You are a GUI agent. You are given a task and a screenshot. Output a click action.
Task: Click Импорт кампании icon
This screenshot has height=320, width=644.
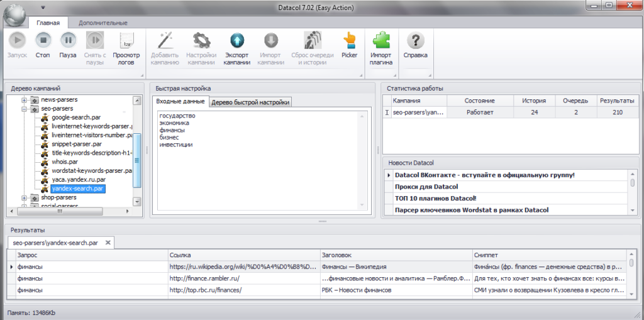click(x=271, y=40)
